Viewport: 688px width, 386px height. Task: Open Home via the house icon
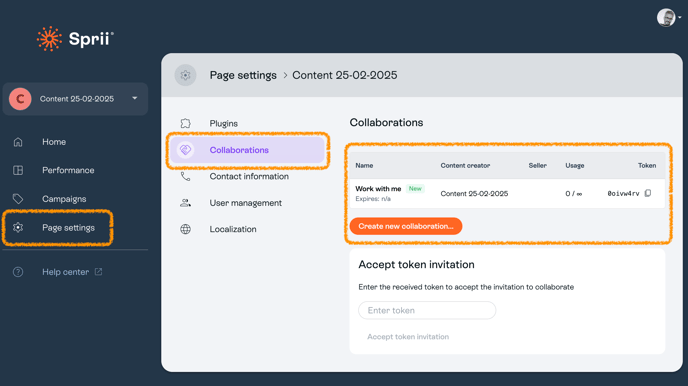(18, 142)
